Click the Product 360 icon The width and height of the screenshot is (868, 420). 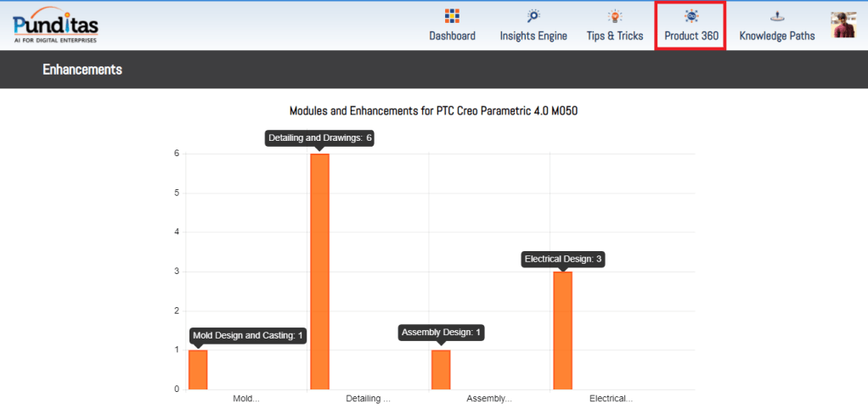[691, 16]
